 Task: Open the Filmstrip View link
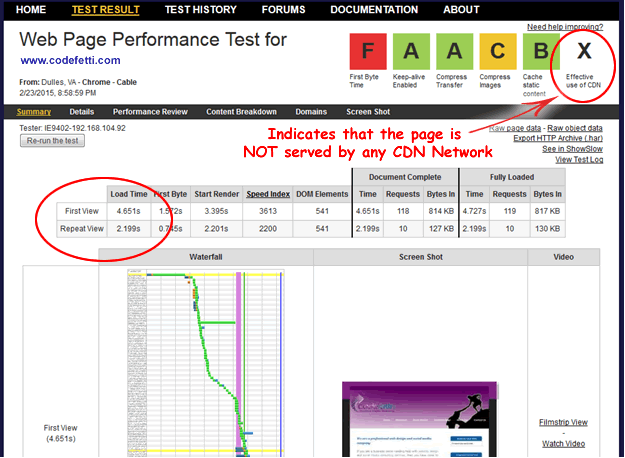[x=563, y=422]
